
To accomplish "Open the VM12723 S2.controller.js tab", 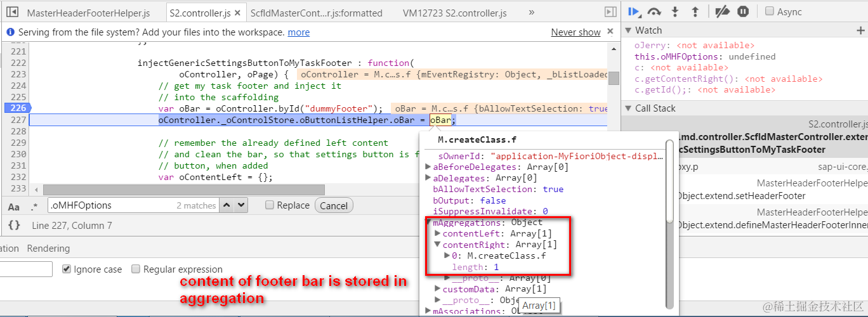I will click(x=454, y=13).
